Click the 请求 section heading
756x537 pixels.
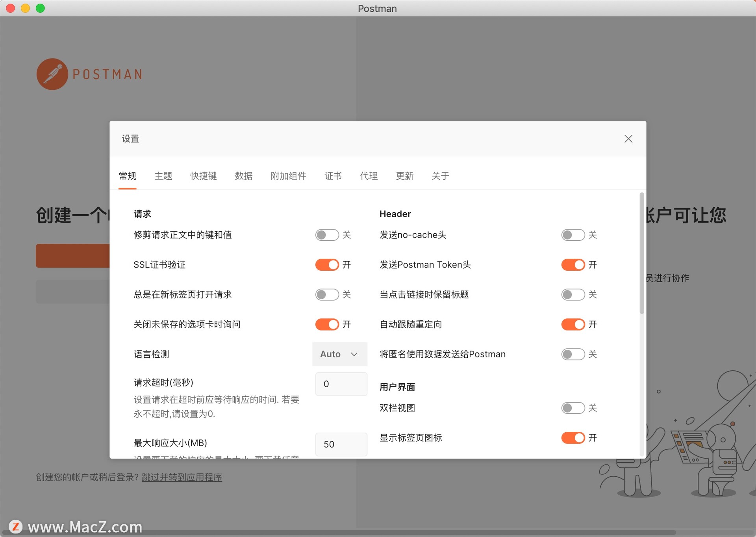pos(142,214)
